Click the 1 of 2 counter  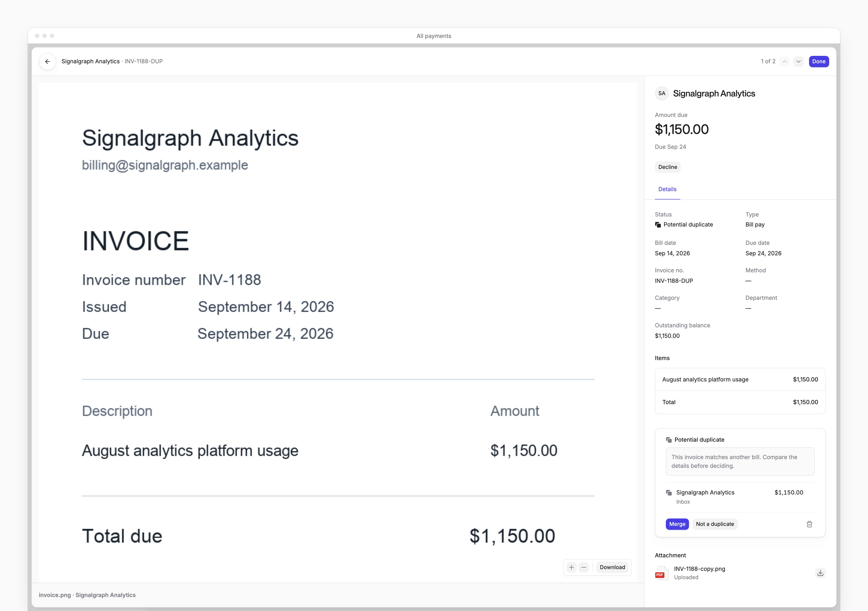point(768,61)
